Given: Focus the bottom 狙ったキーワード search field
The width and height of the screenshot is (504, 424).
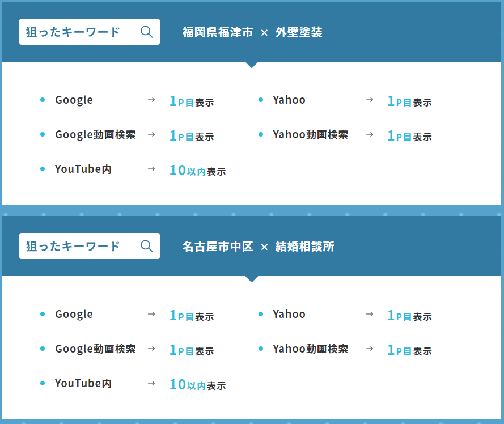Looking at the screenshot, I should (90, 246).
